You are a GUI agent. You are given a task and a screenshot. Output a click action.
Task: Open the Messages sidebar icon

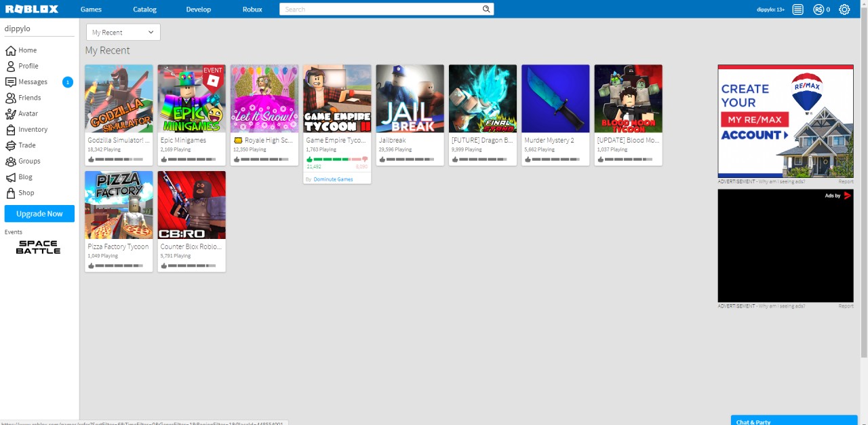(10, 81)
